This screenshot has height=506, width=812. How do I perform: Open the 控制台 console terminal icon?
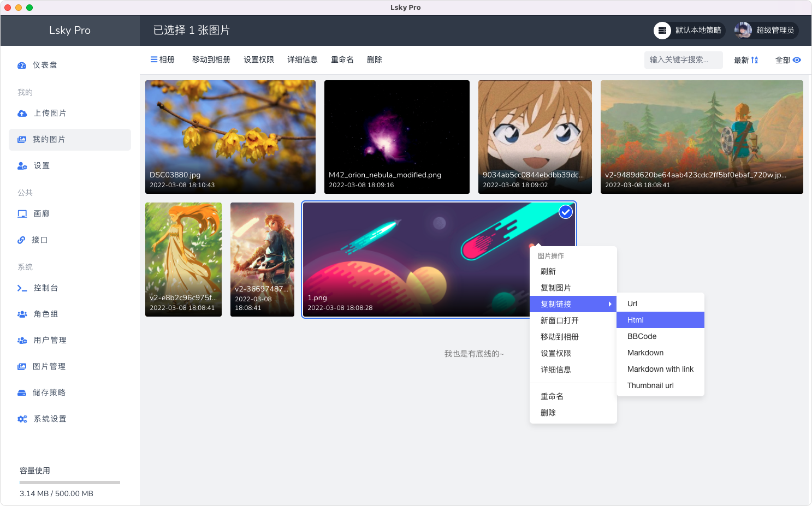point(22,288)
